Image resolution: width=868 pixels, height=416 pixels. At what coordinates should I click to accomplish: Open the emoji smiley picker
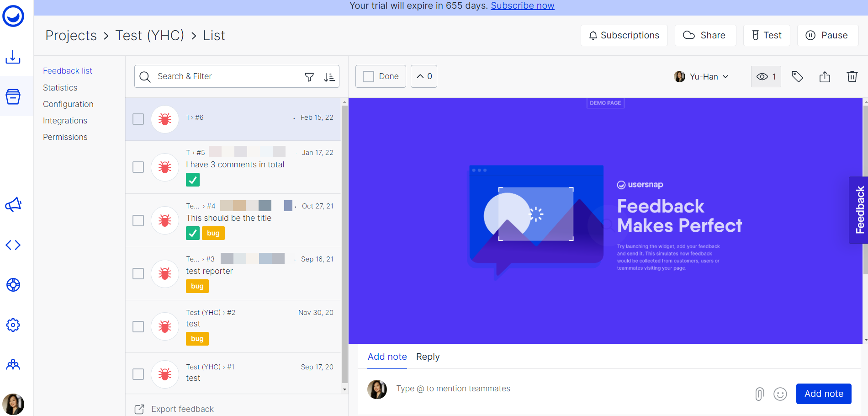click(x=780, y=394)
